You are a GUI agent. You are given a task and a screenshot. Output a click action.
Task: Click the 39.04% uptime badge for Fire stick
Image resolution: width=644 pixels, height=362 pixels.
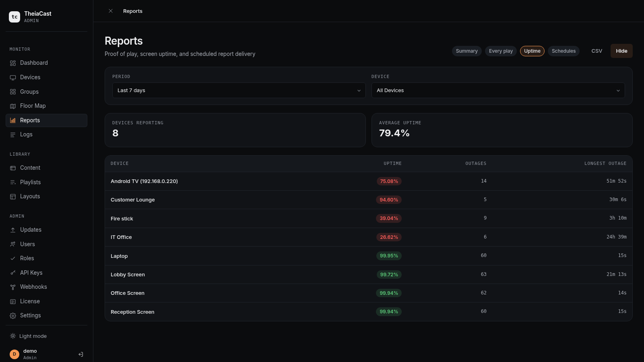click(389, 218)
